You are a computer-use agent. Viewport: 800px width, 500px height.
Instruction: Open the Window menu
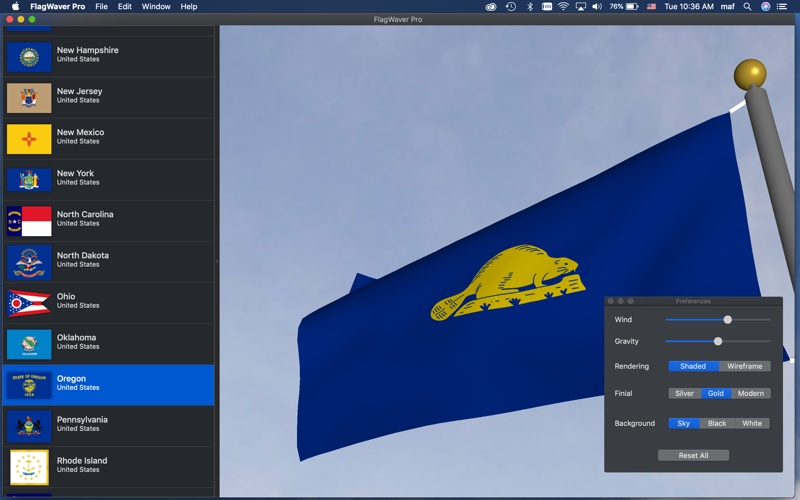[x=156, y=7]
